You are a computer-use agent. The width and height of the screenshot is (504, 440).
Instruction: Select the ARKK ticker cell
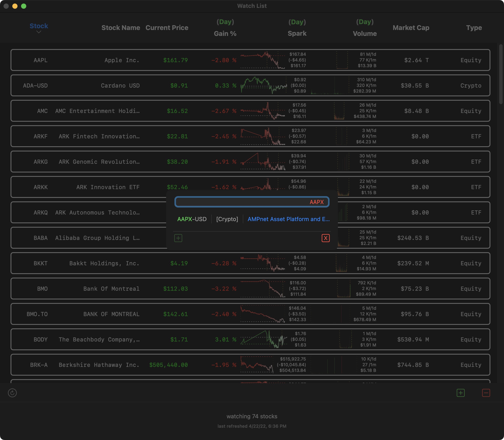[x=41, y=187]
